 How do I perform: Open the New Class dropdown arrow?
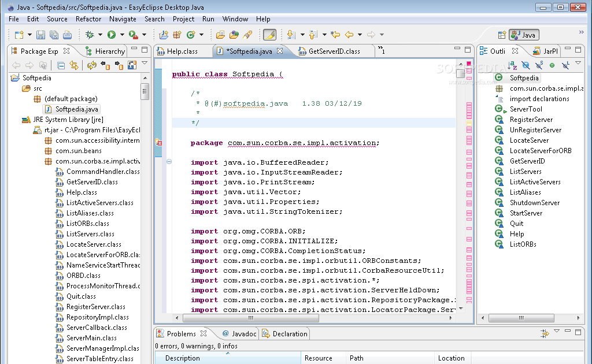click(x=201, y=35)
